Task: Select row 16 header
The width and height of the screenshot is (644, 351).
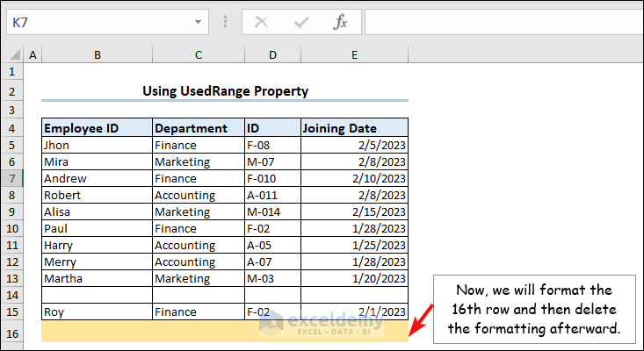Action: [12, 333]
